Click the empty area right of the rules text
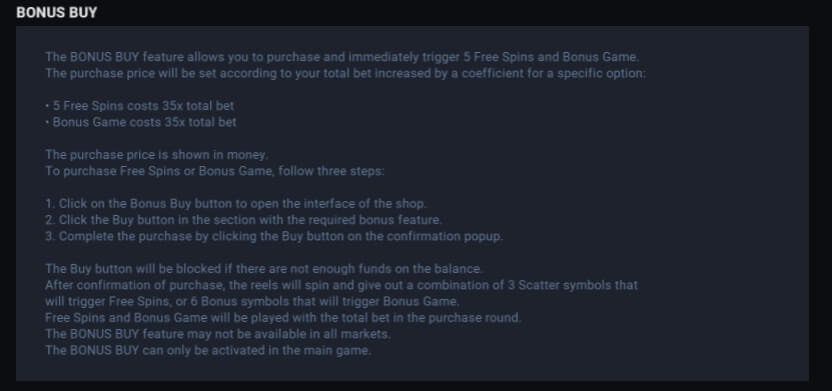 732,202
